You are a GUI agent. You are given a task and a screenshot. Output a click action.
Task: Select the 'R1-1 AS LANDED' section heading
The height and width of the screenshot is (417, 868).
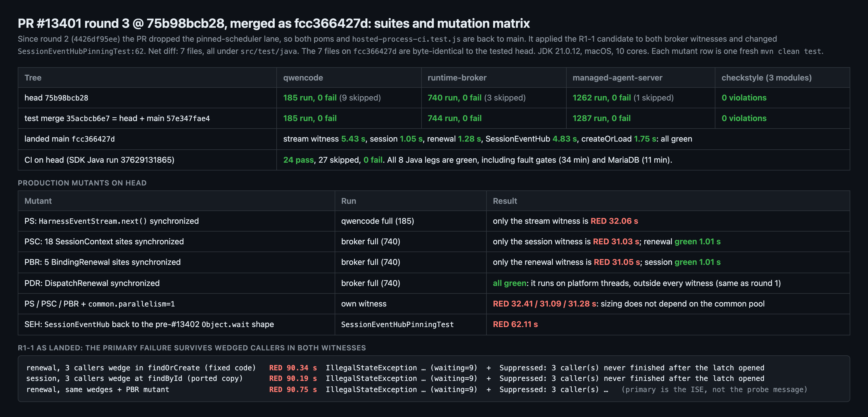click(192, 348)
